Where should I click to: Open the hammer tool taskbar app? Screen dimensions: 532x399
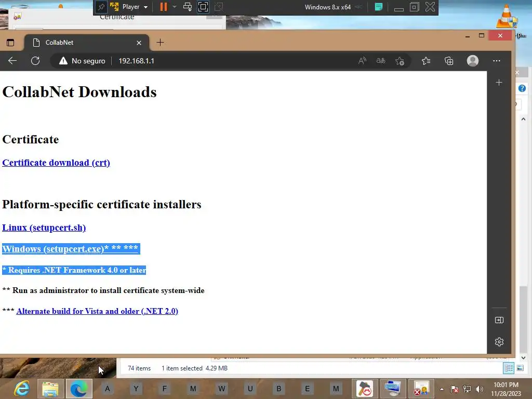(364, 389)
